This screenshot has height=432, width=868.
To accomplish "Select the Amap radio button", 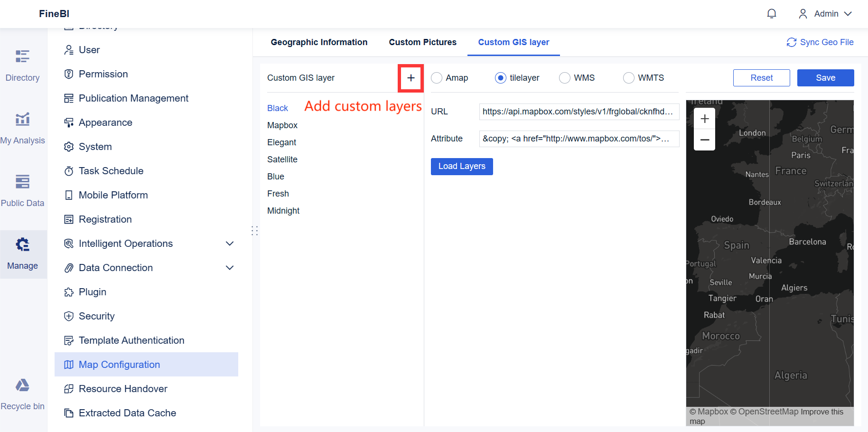I will pyautogui.click(x=437, y=78).
